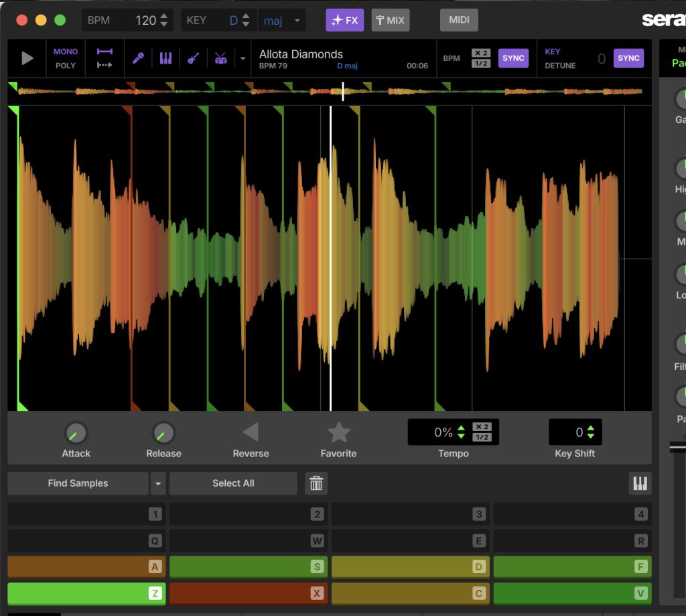Expand the Find Samples dropdown arrow

pyautogui.click(x=158, y=483)
